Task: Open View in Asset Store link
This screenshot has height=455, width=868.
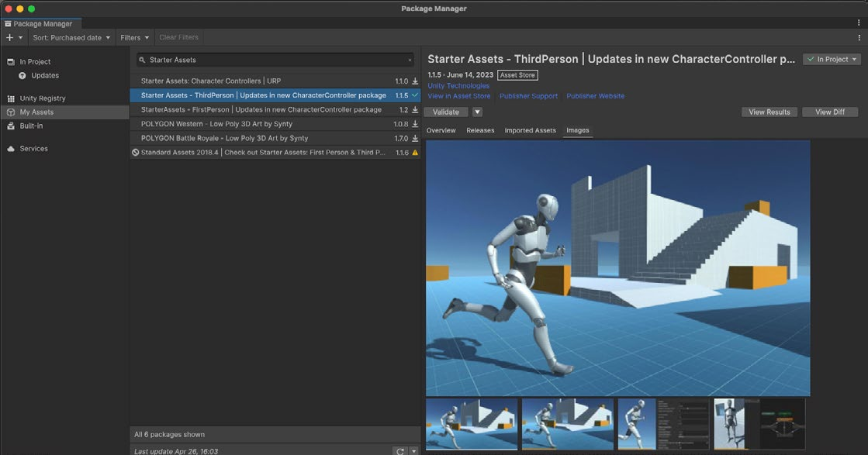Action: (x=459, y=95)
